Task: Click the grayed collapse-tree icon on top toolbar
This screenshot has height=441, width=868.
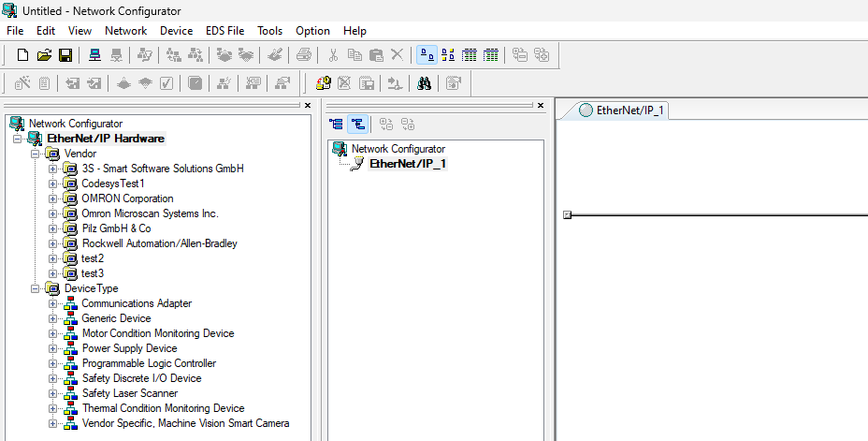Action: point(520,55)
